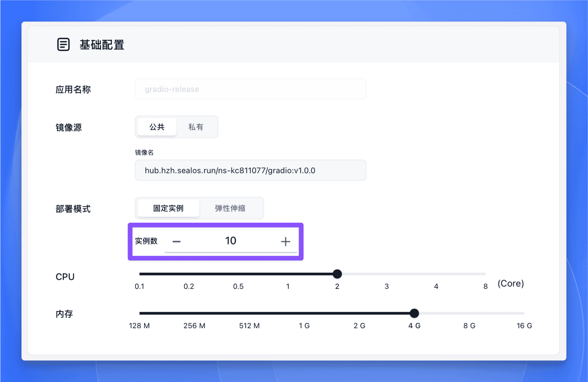
Task: Click the 应用名称 field showing gradio-release
Action: coord(250,89)
